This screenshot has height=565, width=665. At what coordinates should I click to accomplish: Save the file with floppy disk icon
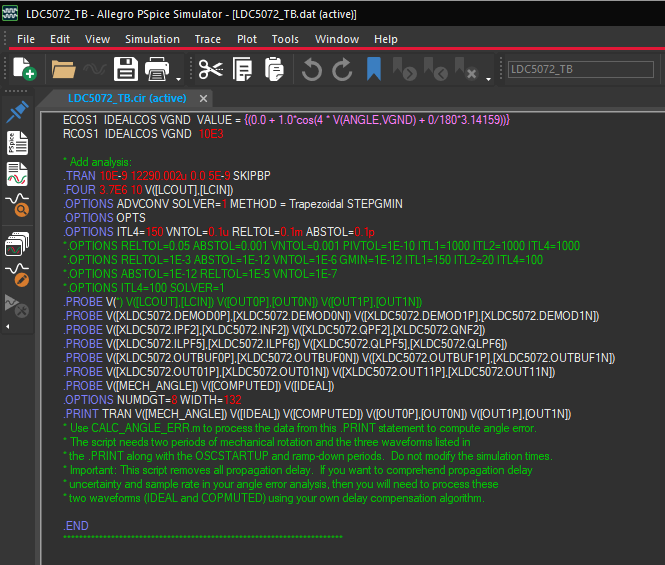pyautogui.click(x=125, y=69)
